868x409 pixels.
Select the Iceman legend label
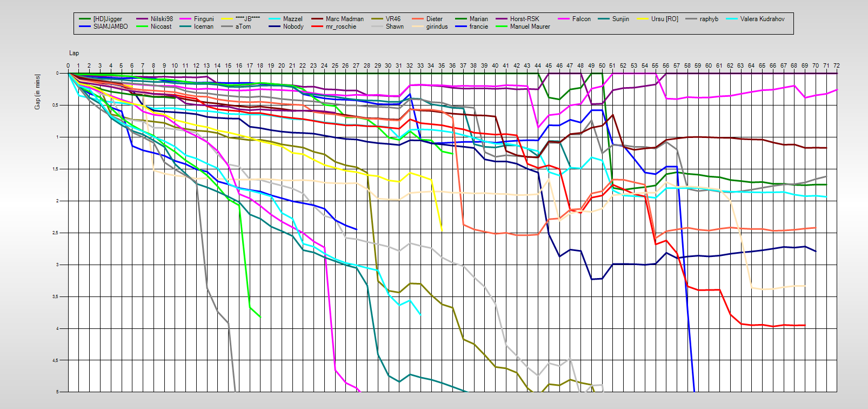(204, 27)
